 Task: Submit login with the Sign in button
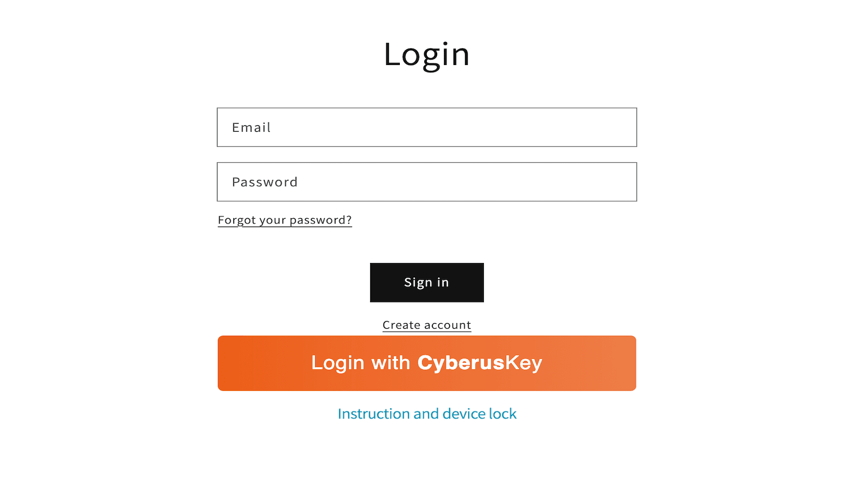(x=426, y=282)
